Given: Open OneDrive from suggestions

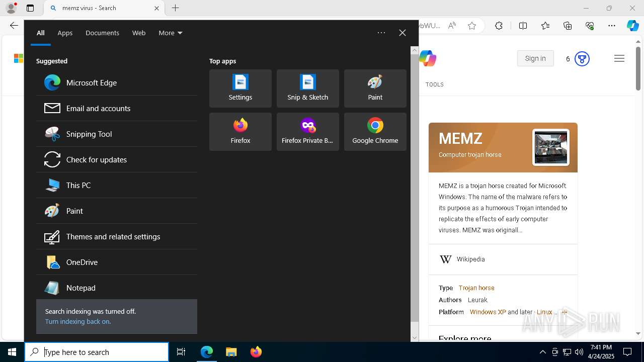Looking at the screenshot, I should coord(117,262).
